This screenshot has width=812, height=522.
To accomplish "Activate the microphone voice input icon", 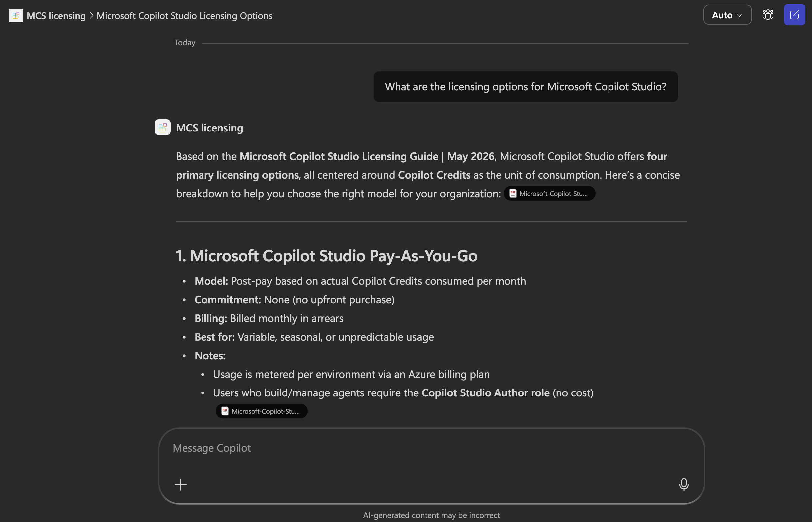I will (683, 485).
